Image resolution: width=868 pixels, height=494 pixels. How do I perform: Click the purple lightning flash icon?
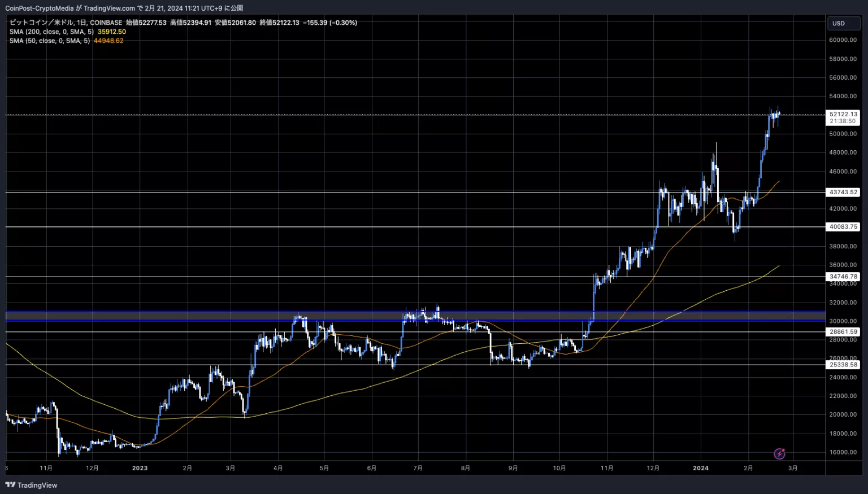[x=779, y=453]
